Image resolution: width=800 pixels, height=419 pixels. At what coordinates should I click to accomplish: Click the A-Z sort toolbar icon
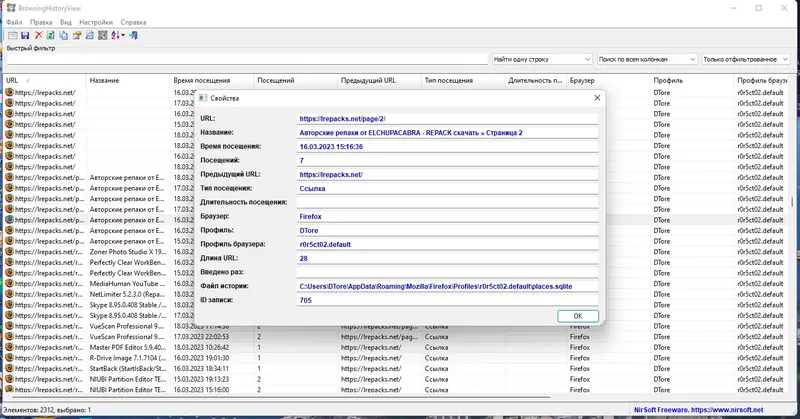coord(115,35)
